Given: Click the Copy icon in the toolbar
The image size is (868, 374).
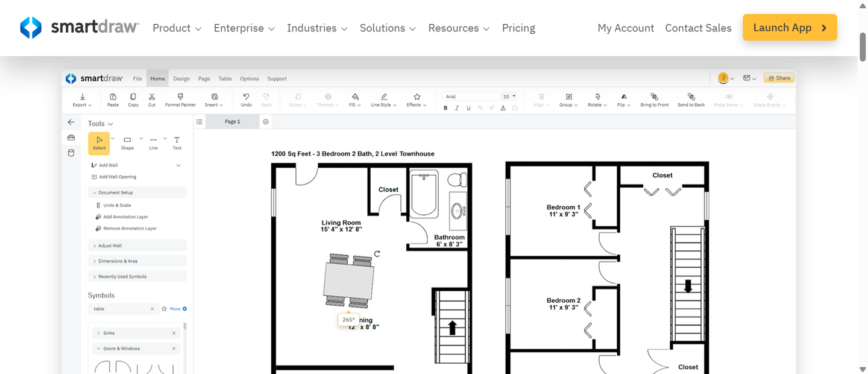Looking at the screenshot, I should pos(133,97).
